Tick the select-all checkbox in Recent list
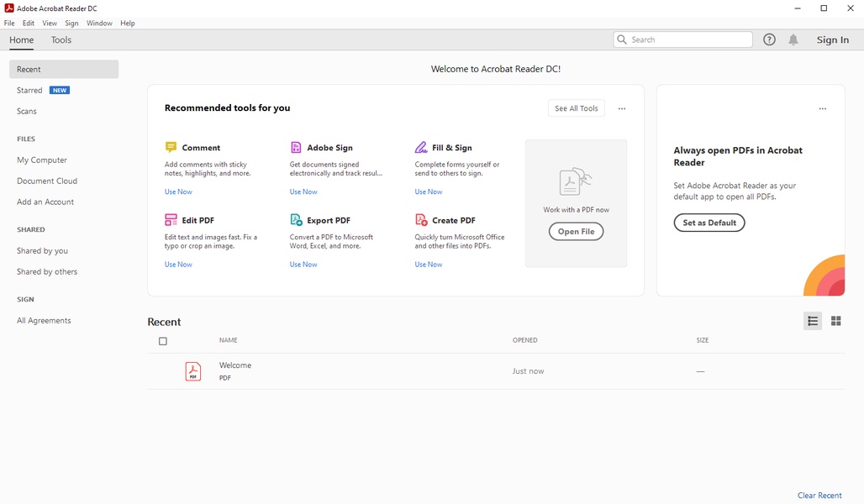The width and height of the screenshot is (864, 504). click(163, 341)
